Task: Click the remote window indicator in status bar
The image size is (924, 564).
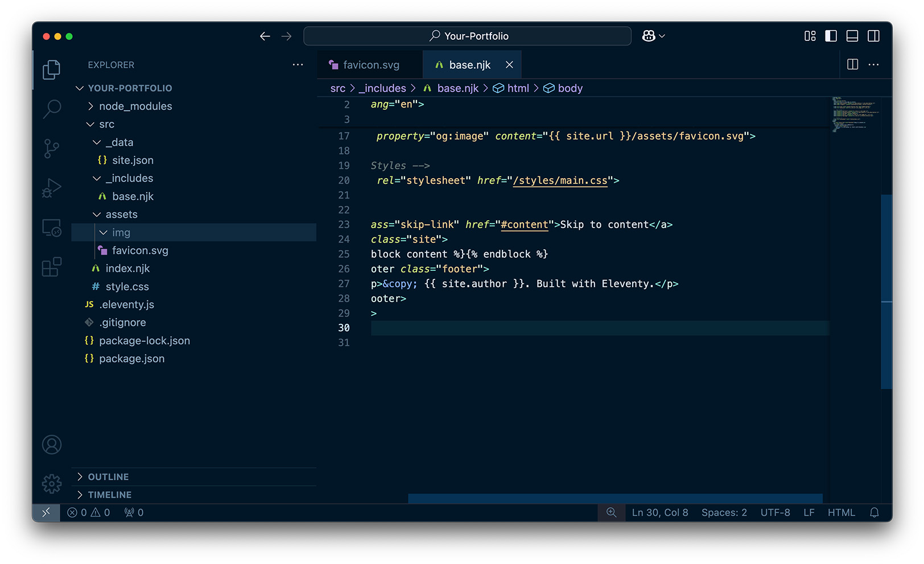Action: 46,512
